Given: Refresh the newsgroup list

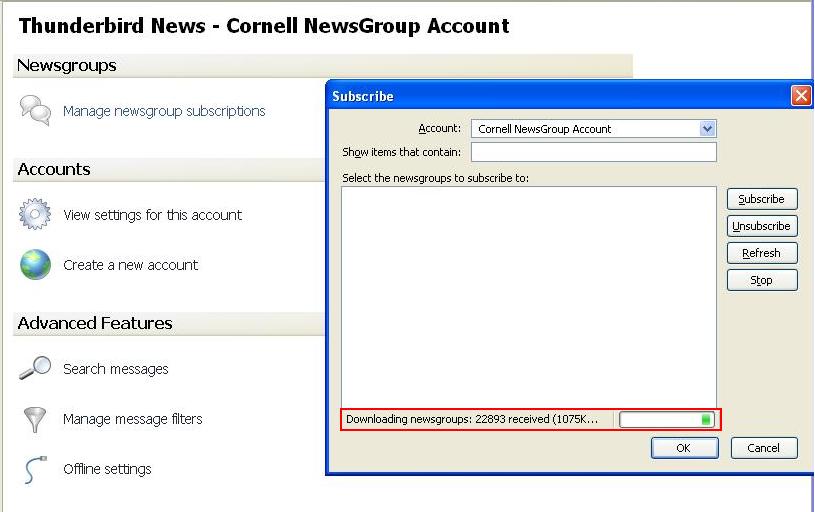Looking at the screenshot, I should tap(761, 253).
